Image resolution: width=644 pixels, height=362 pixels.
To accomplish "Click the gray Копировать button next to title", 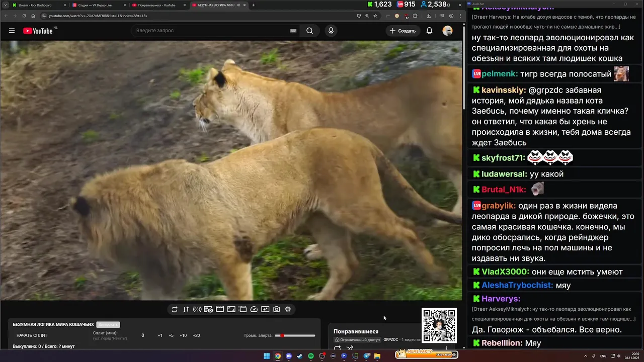I will (108, 325).
